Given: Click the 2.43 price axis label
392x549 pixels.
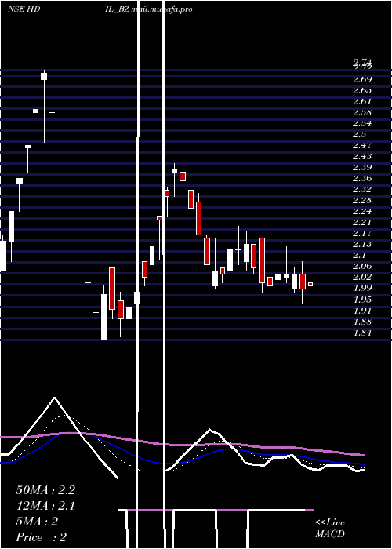Looking at the screenshot, I should 362,156.
